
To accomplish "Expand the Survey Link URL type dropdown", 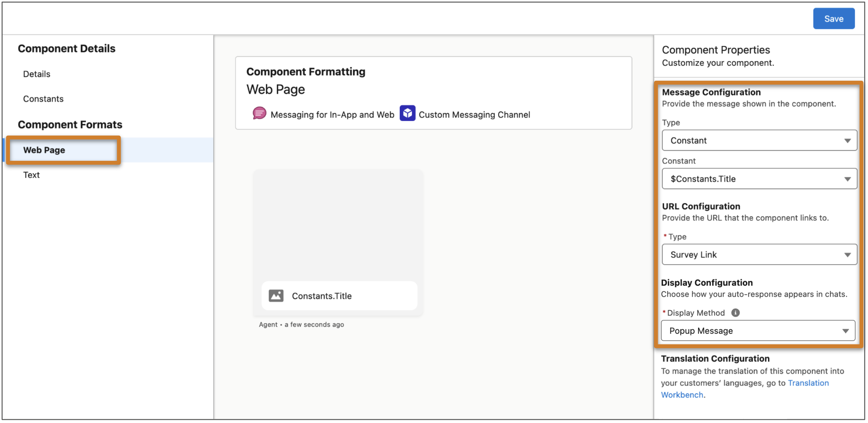I will click(759, 255).
